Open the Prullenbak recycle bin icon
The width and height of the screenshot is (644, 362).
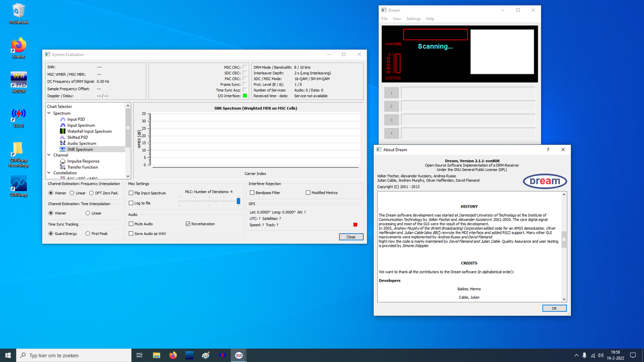pos(19,14)
